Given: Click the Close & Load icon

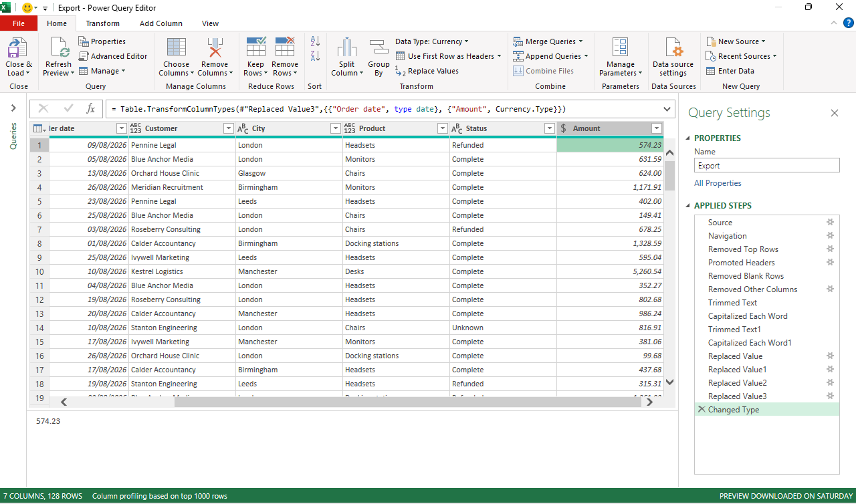Looking at the screenshot, I should [18, 48].
